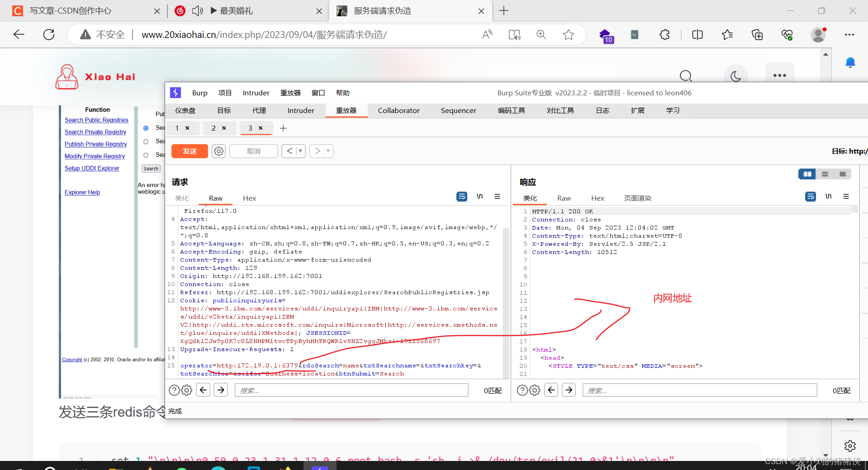The width and height of the screenshot is (868, 470).
Task: Select the request Hex view tab
Action: (x=249, y=198)
